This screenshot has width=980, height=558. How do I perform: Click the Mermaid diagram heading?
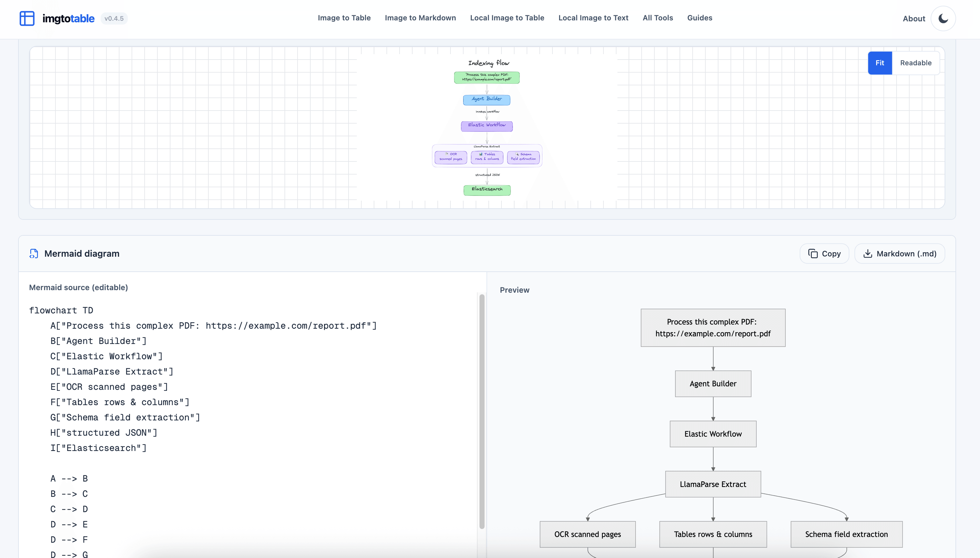82,254
